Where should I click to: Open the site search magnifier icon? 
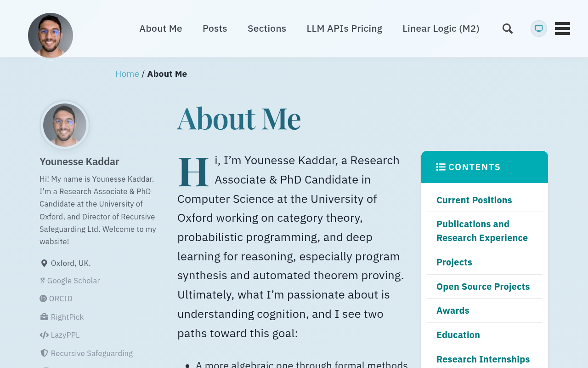[508, 29]
